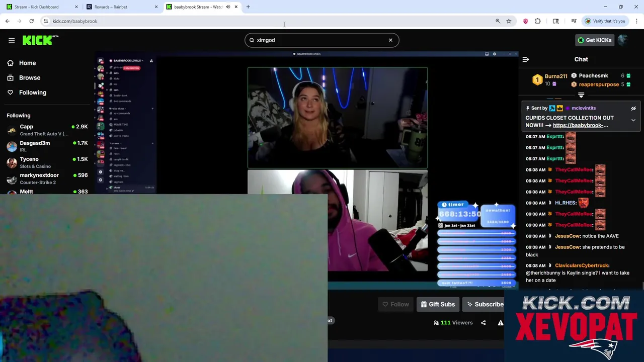Image resolution: width=644 pixels, height=362 pixels.
Task: Click Hi_RHES username in chat
Action: pyautogui.click(x=566, y=203)
